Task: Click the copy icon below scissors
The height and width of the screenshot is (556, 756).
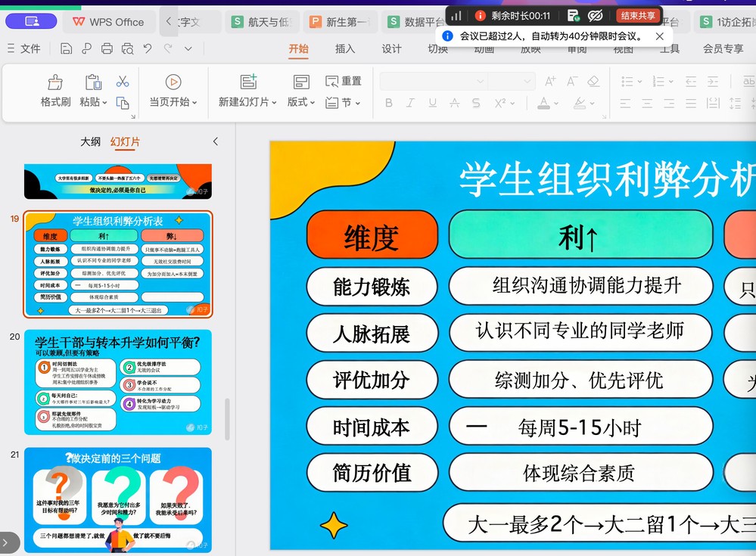Action: (123, 103)
